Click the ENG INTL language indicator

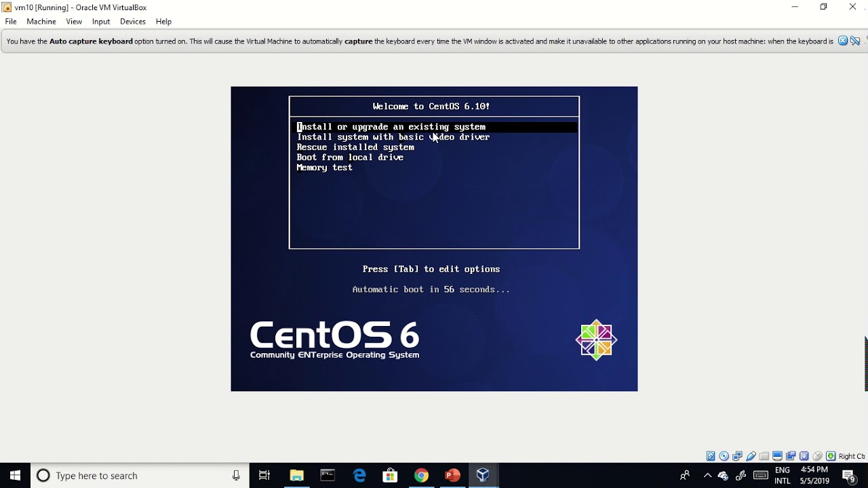783,476
